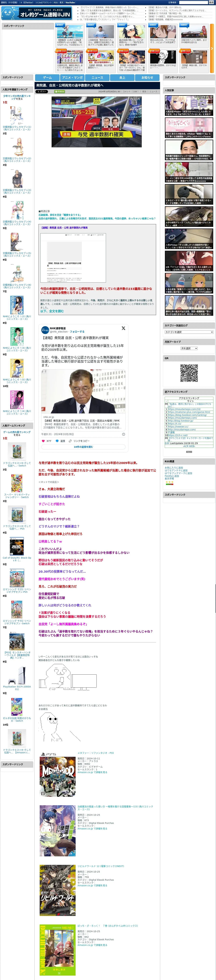This screenshot has width=216, height=980.
Task: Open the tweet info circle icon
Action: [x=123, y=434]
